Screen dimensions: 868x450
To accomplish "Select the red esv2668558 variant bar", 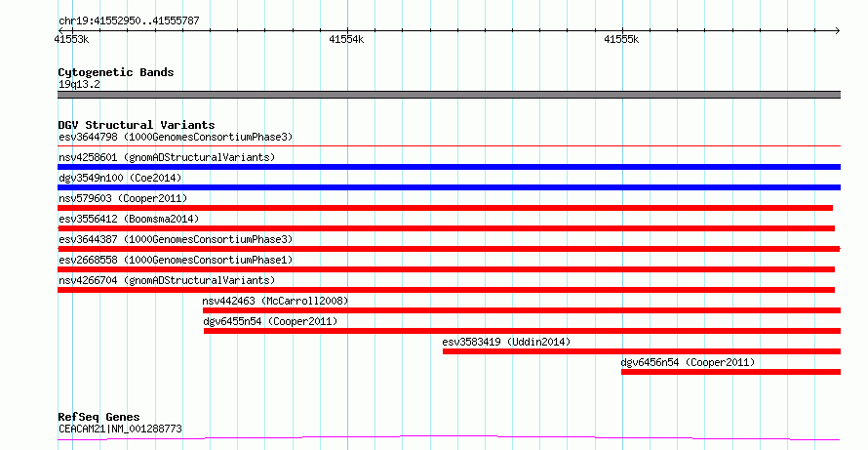I will (446, 269).
